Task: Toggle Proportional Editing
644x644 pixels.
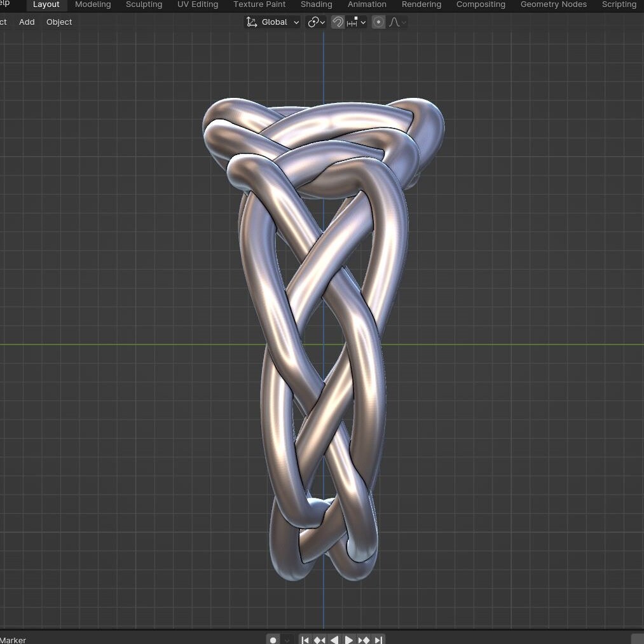Action: pyautogui.click(x=378, y=22)
